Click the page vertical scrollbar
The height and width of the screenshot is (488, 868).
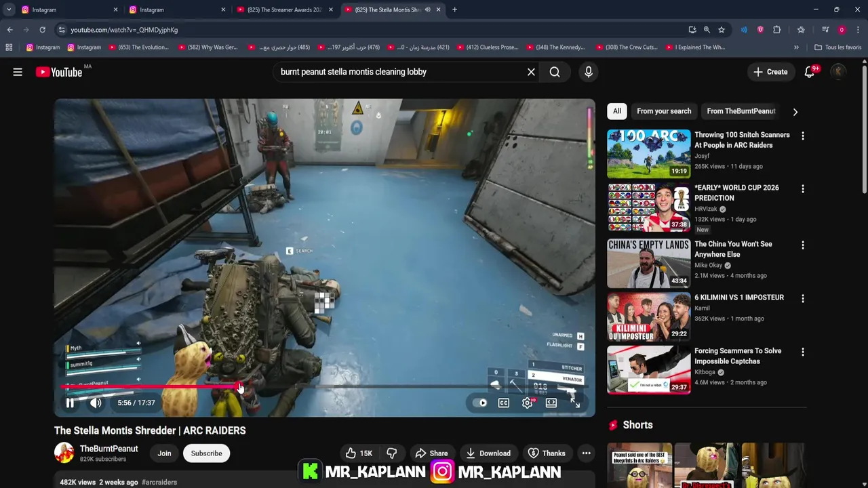[x=864, y=129]
